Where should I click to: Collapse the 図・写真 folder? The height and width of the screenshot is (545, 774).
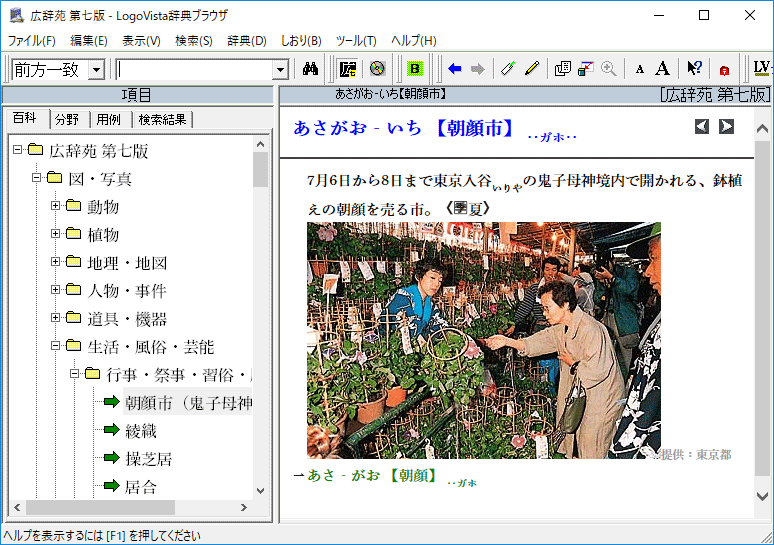37,177
